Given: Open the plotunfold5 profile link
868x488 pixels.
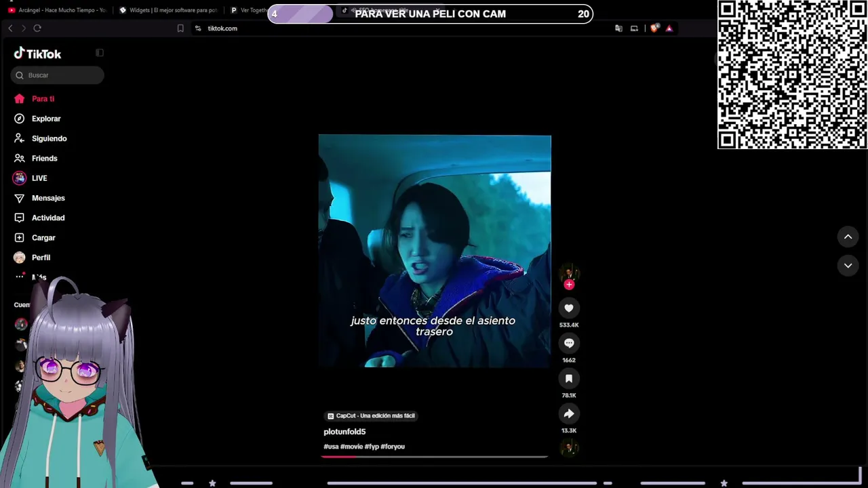Looking at the screenshot, I should pyautogui.click(x=344, y=432).
